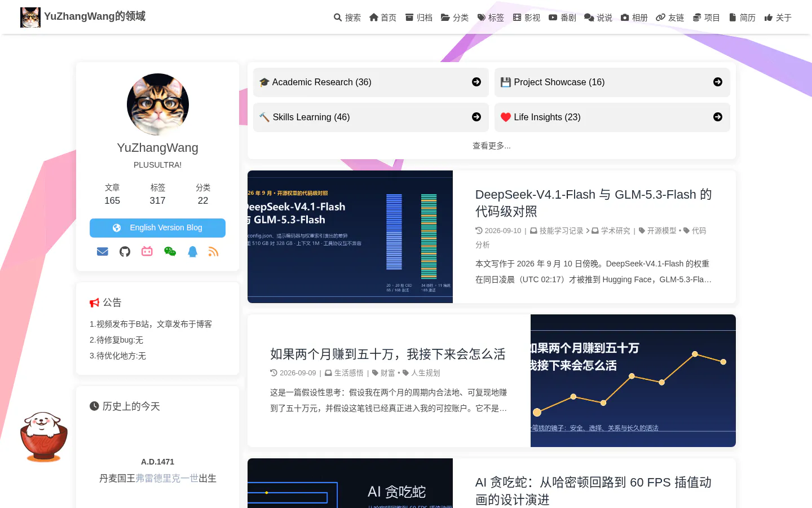Open the 项目 projects page
Viewport: 812px width, 508px height.
[706, 17]
